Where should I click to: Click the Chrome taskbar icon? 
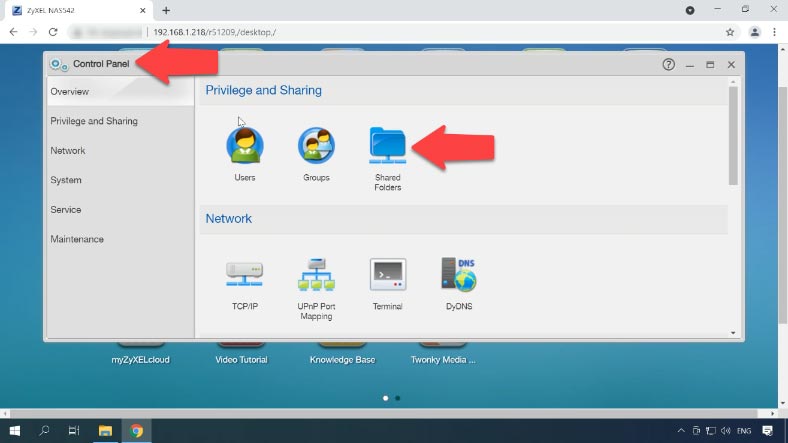click(x=136, y=430)
